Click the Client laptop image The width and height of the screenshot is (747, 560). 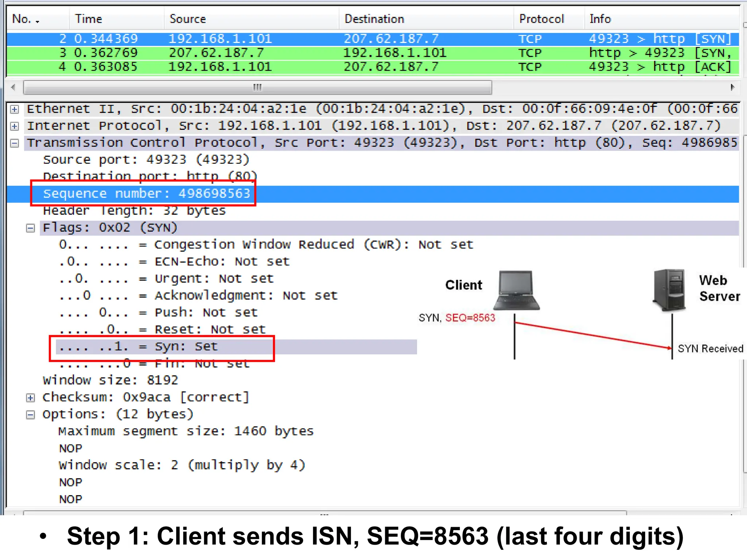click(x=516, y=291)
